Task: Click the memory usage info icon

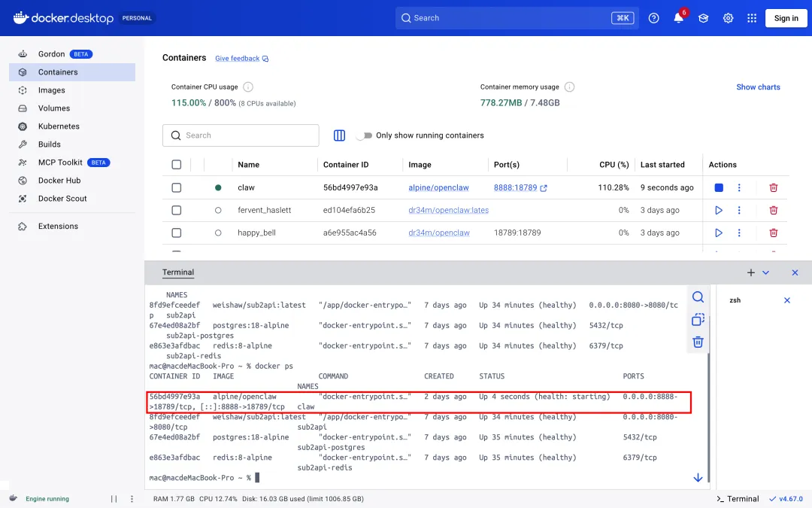Action: tap(569, 87)
